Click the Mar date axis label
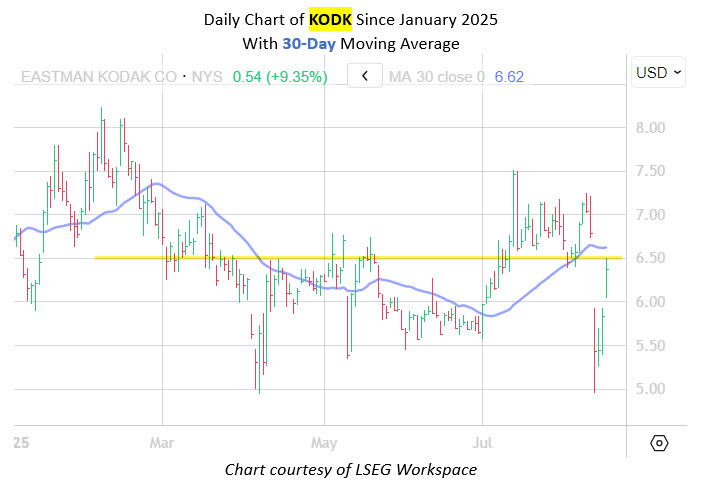 (x=162, y=443)
